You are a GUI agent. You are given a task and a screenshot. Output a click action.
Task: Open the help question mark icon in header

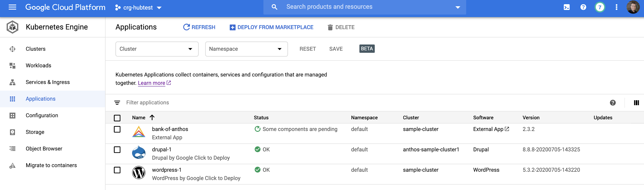pos(583,7)
